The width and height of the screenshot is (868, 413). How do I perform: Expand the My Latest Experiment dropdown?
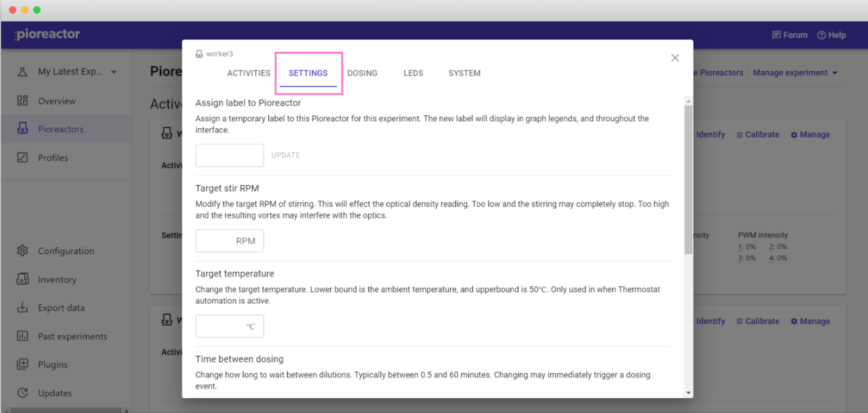coord(113,72)
